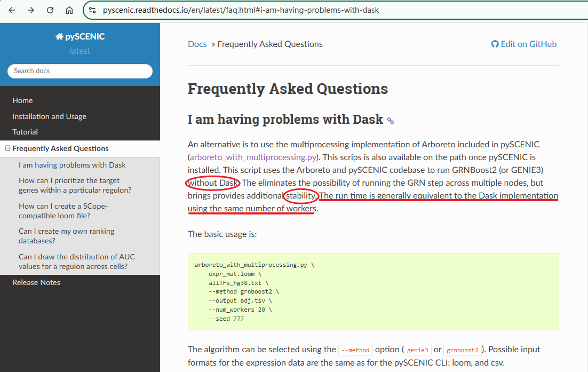Collapse the Frequently Asked Questions section

click(7, 148)
